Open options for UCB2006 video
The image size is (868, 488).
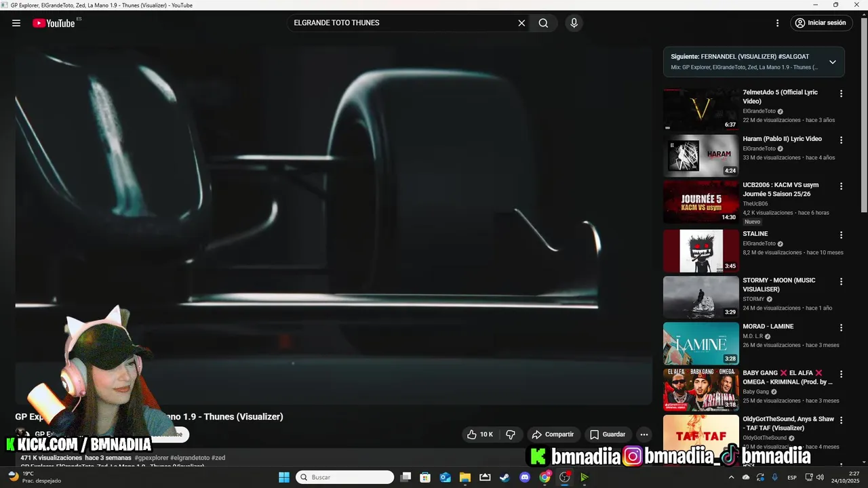click(842, 186)
